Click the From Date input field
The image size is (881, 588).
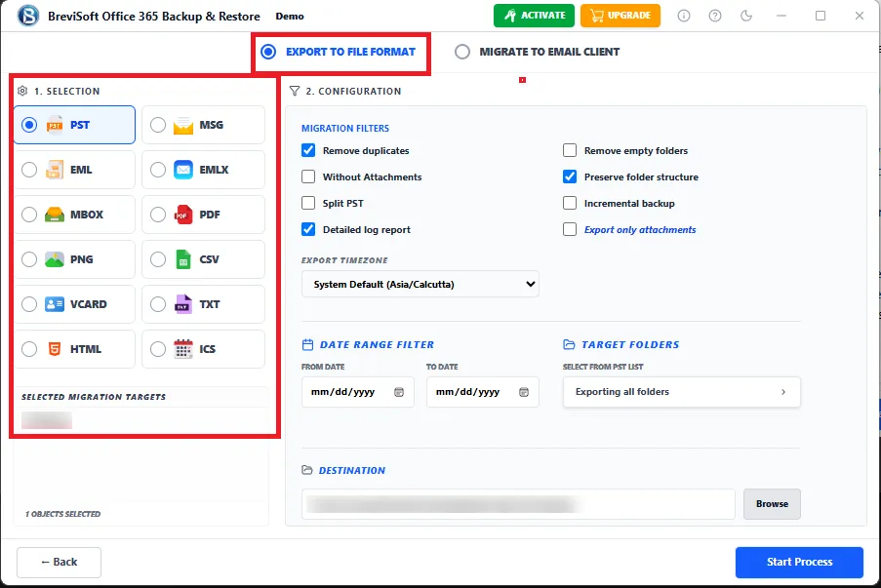click(358, 392)
